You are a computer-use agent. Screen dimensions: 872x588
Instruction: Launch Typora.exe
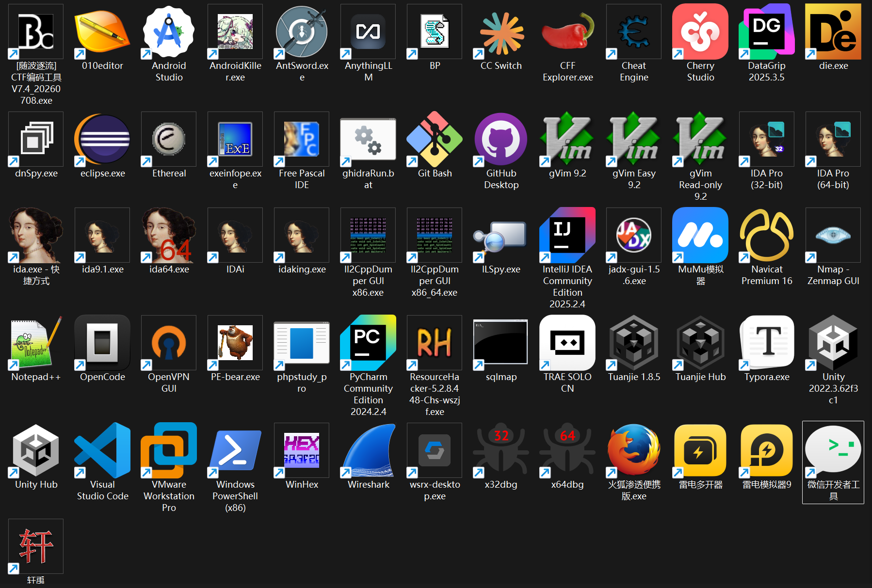[767, 343]
